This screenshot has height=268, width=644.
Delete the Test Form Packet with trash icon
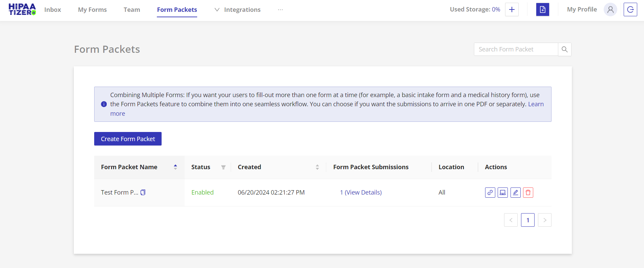(x=528, y=193)
